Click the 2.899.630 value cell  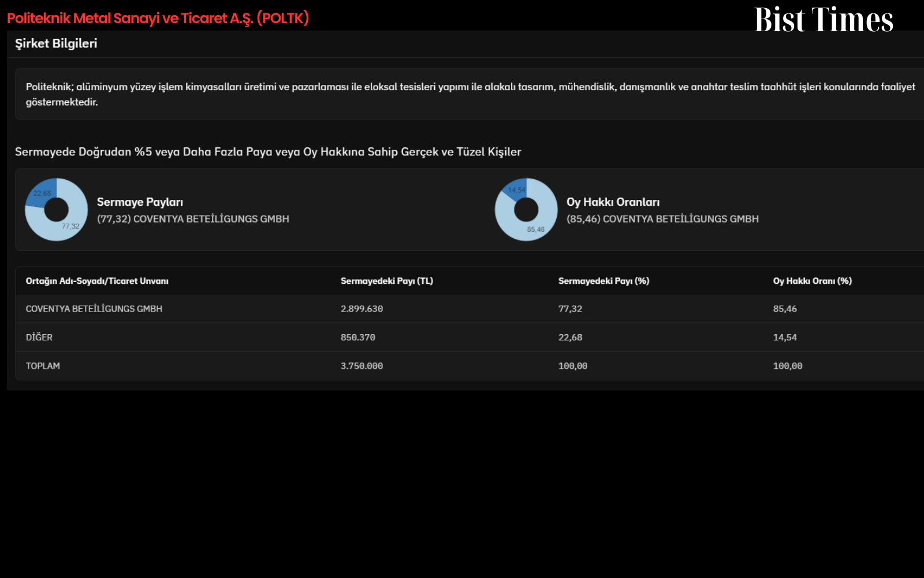362,309
